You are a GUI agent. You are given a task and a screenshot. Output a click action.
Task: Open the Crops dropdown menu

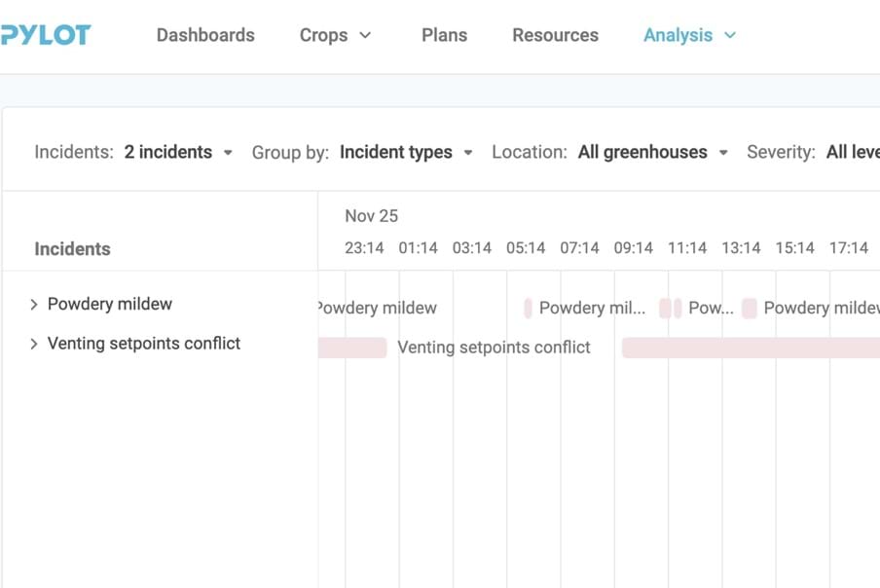[x=335, y=35]
